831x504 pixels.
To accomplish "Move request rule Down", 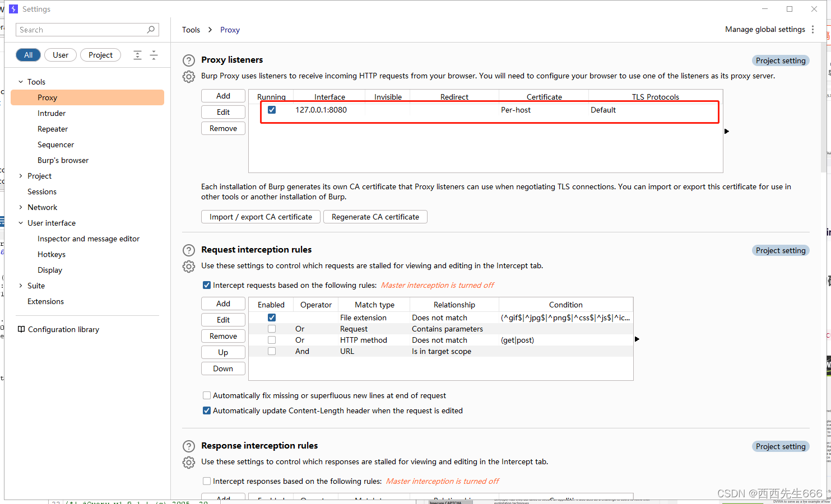I will click(223, 368).
